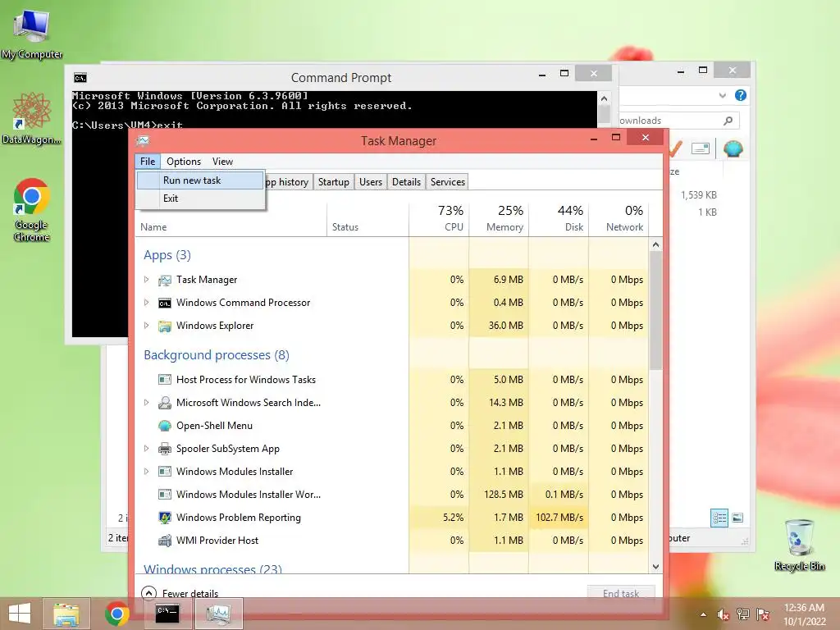Image resolution: width=840 pixels, height=630 pixels.
Task: Switch to Users tab
Action: tap(371, 182)
